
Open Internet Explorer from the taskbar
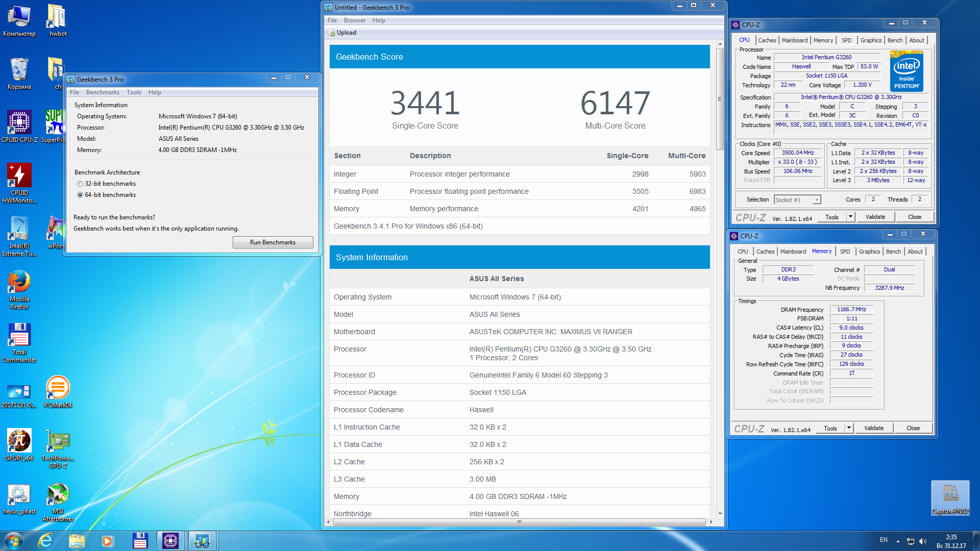click(x=45, y=541)
